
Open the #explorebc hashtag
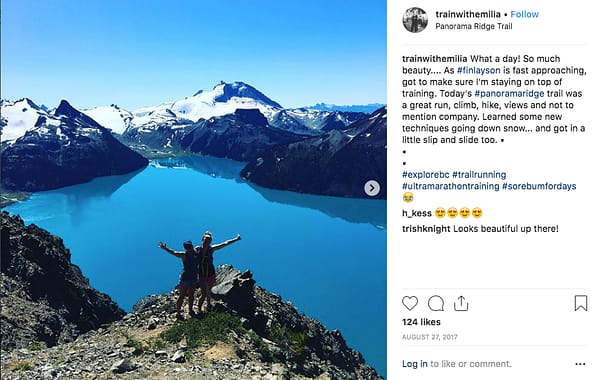pyautogui.click(x=426, y=175)
